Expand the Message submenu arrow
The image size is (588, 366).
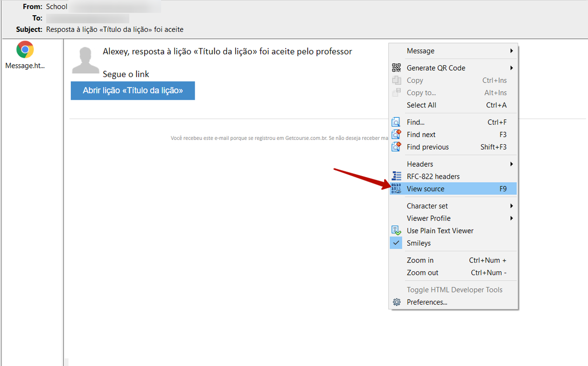[511, 51]
